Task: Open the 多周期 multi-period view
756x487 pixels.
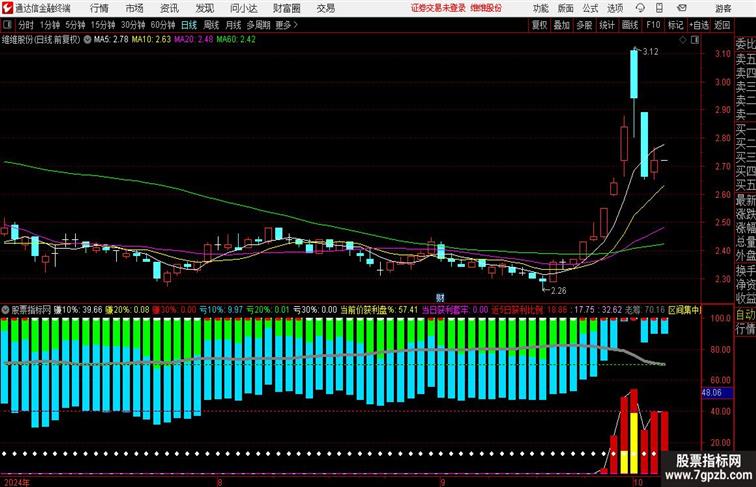Action: coord(258,25)
